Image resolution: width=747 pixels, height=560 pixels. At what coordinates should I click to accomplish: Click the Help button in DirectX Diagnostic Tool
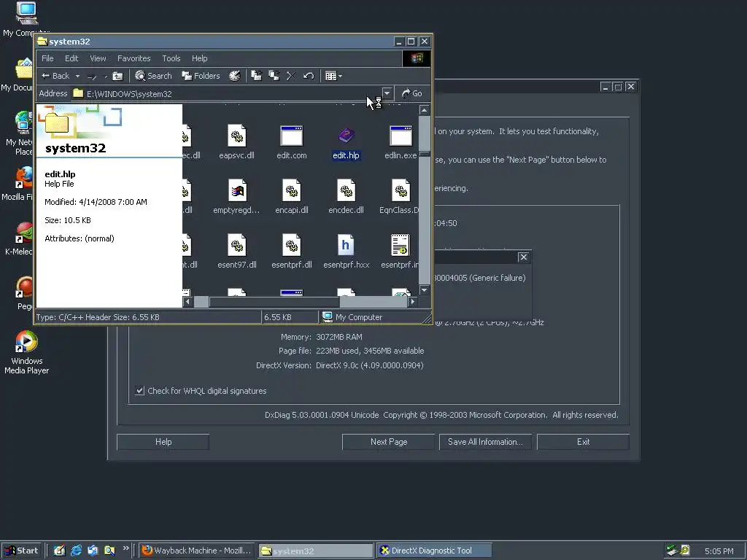[x=163, y=442]
